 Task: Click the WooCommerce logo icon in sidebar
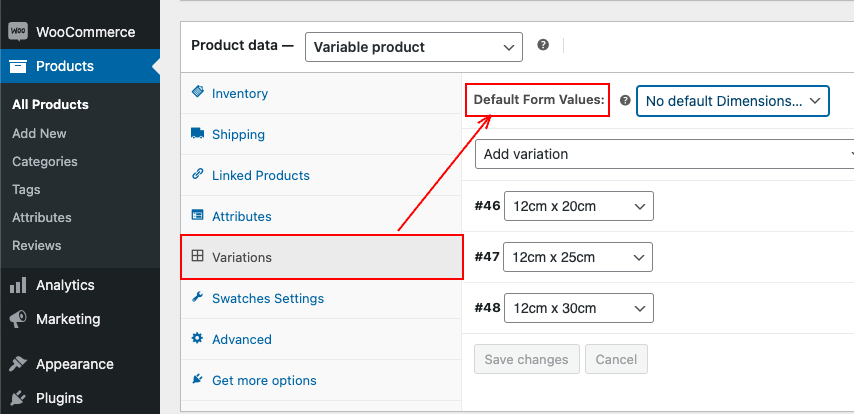pyautogui.click(x=18, y=32)
